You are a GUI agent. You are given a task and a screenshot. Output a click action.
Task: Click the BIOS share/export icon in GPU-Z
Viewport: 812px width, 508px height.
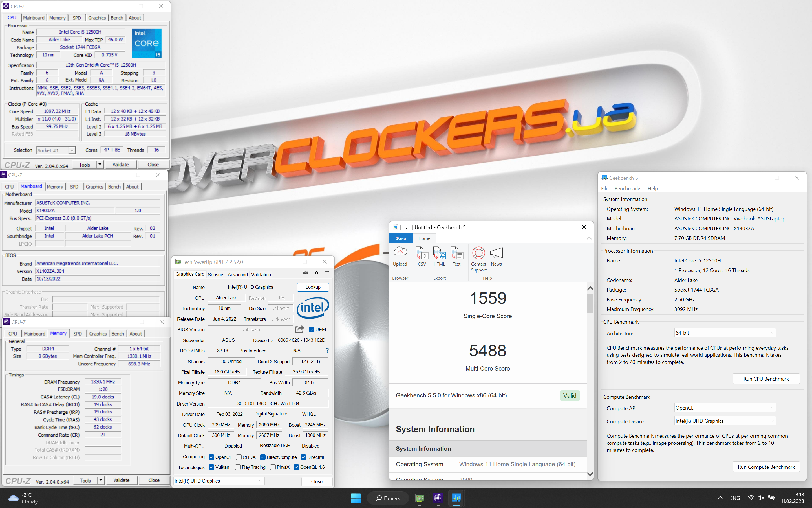pyautogui.click(x=300, y=329)
